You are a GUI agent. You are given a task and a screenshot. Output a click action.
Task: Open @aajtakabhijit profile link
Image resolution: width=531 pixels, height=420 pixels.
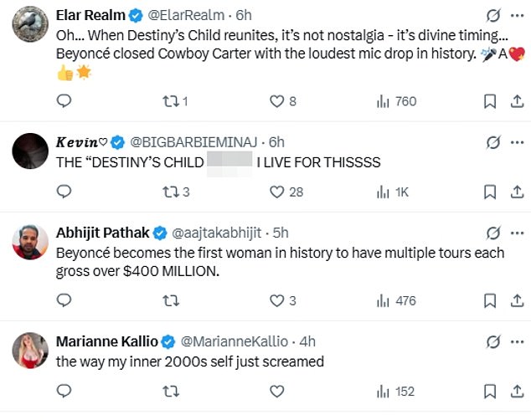point(216,233)
